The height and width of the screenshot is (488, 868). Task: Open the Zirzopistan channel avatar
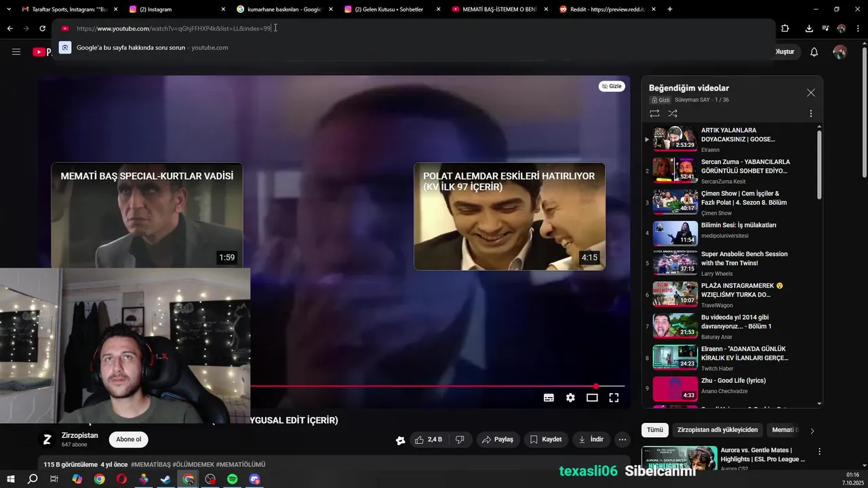click(47, 440)
